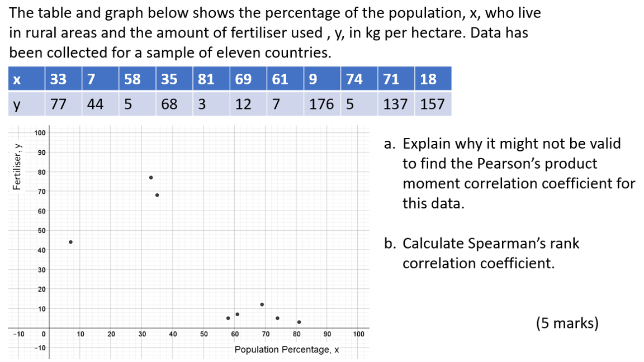
Task: Click the rightmost plotted point at x=81
Action: pos(299,322)
